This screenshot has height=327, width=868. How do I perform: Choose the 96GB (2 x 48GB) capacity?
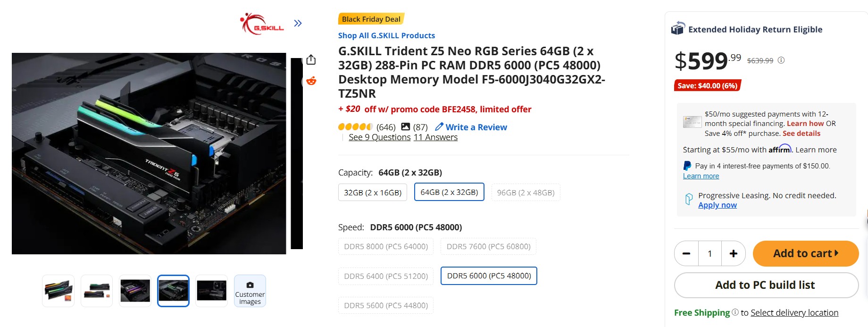point(526,192)
